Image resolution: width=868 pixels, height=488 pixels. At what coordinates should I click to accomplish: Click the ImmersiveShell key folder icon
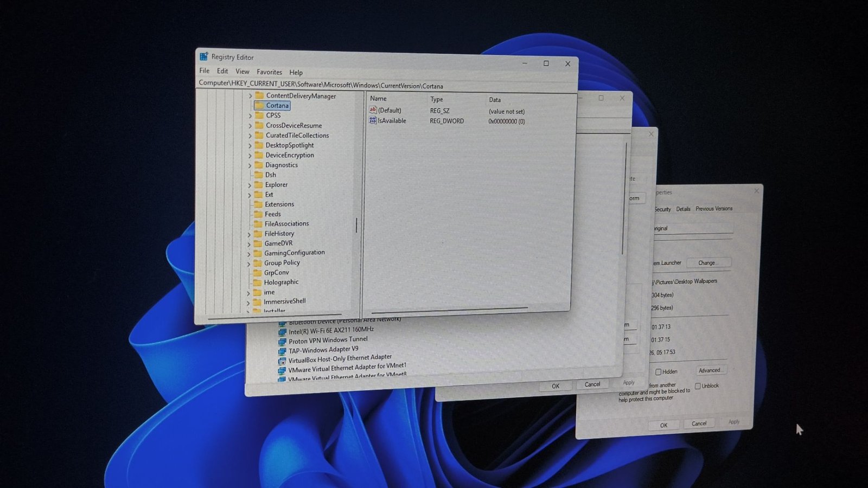point(257,301)
